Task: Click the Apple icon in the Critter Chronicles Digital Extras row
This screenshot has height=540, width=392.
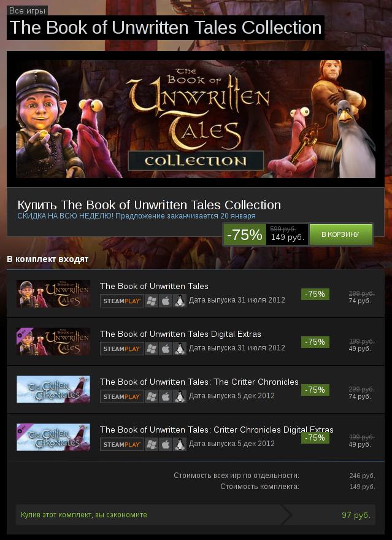Action: click(x=166, y=444)
